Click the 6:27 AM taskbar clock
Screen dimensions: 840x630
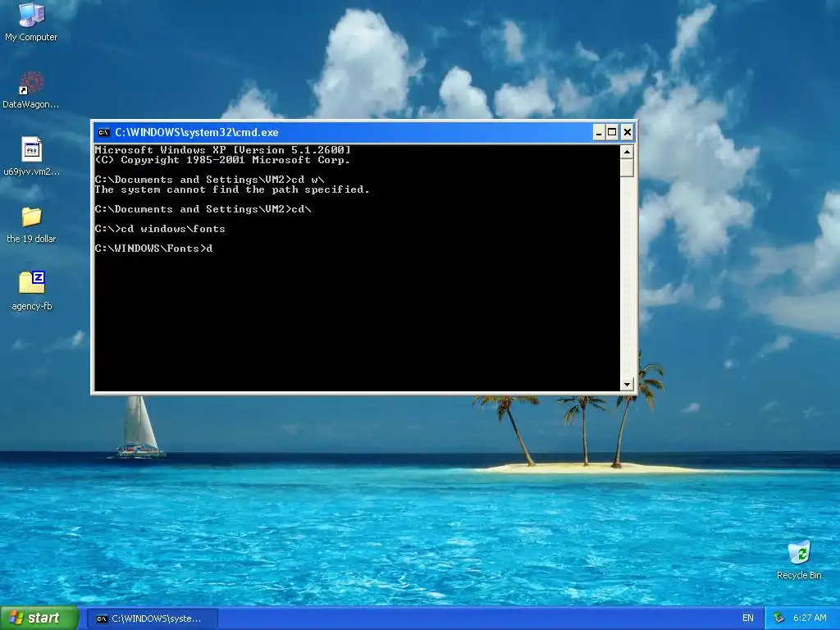[810, 618]
